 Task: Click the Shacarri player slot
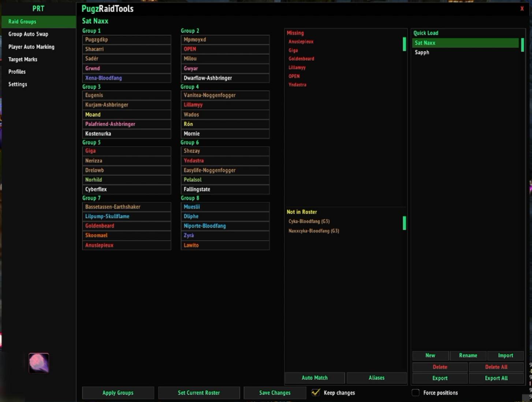point(127,49)
